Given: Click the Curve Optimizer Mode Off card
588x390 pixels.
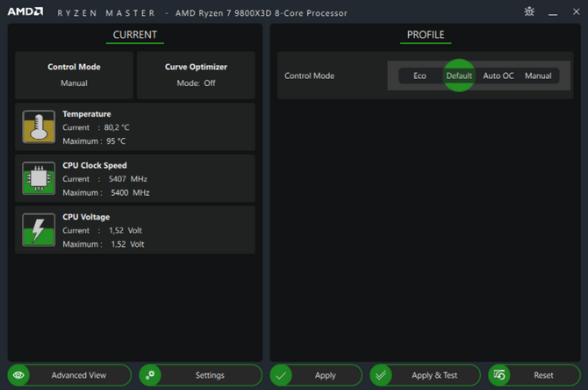Looking at the screenshot, I should tap(196, 75).
